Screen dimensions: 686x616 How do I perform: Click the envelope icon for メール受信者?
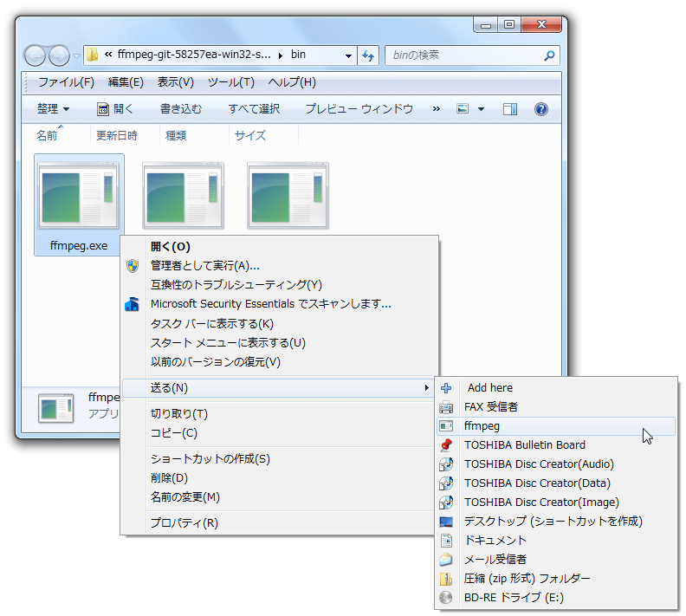[x=446, y=560]
